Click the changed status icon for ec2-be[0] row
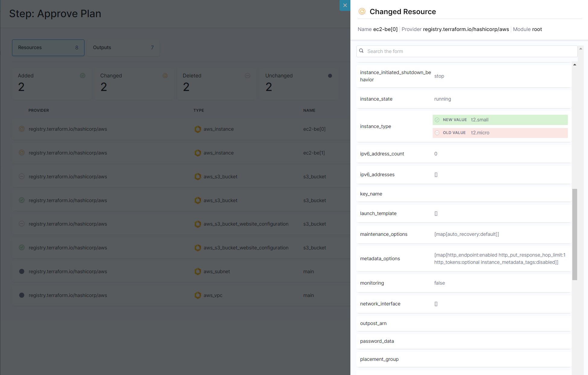 [x=22, y=129]
